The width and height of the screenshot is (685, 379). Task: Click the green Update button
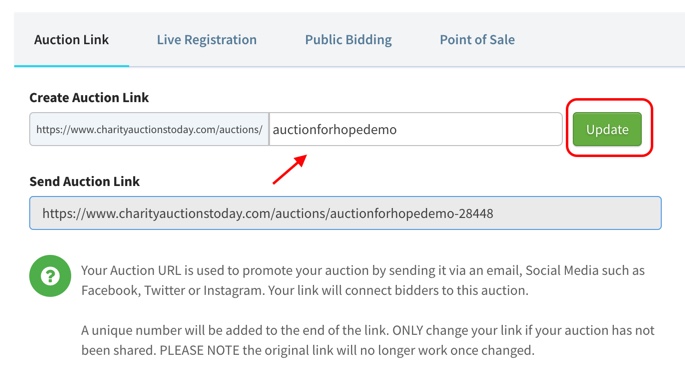(x=607, y=129)
